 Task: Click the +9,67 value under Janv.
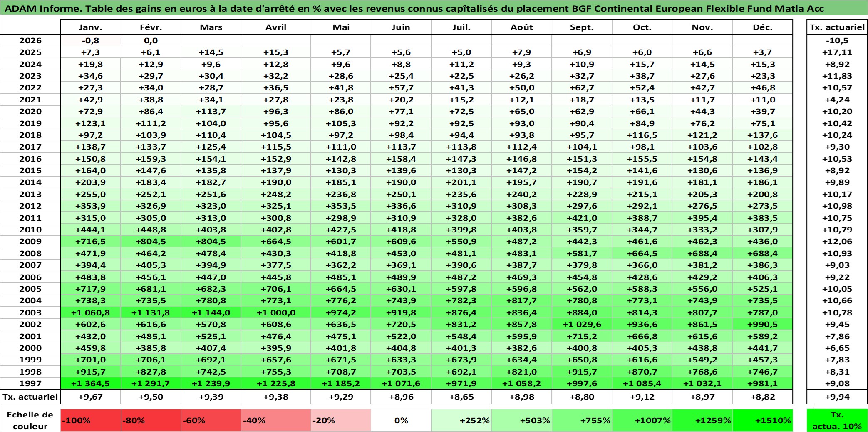[x=90, y=397]
